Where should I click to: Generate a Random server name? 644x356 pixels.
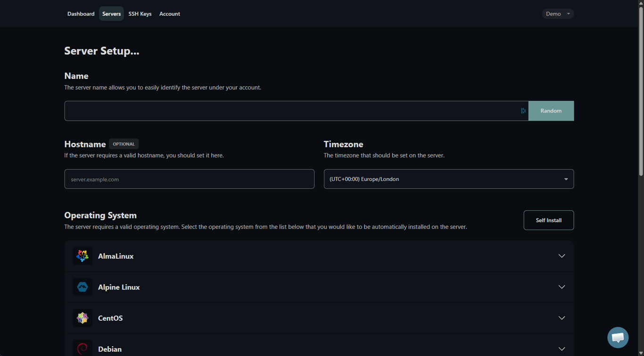[551, 111]
